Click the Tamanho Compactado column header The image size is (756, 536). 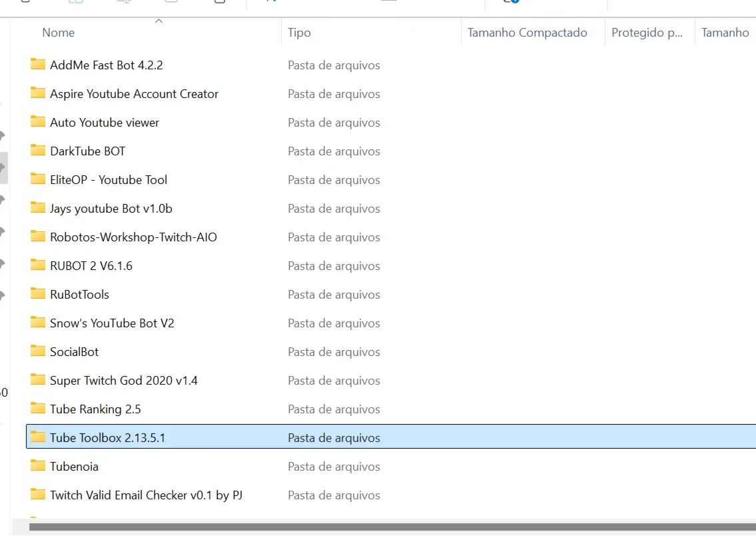coord(527,32)
